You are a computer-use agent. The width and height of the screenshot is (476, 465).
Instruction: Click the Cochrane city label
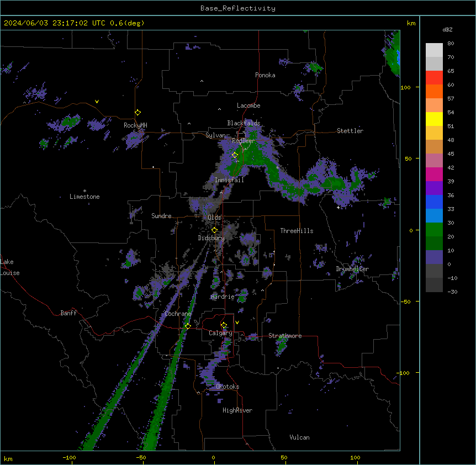[x=178, y=314]
